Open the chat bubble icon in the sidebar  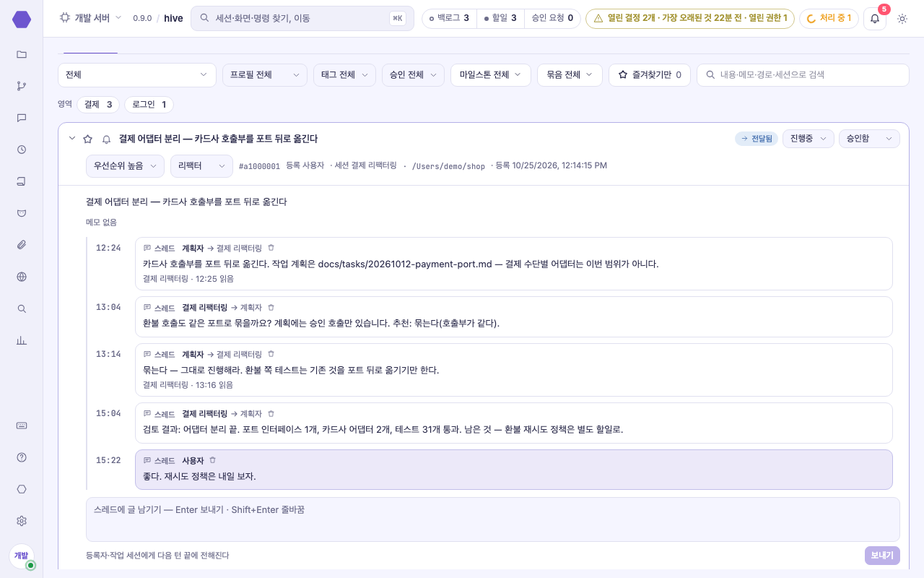(x=22, y=118)
